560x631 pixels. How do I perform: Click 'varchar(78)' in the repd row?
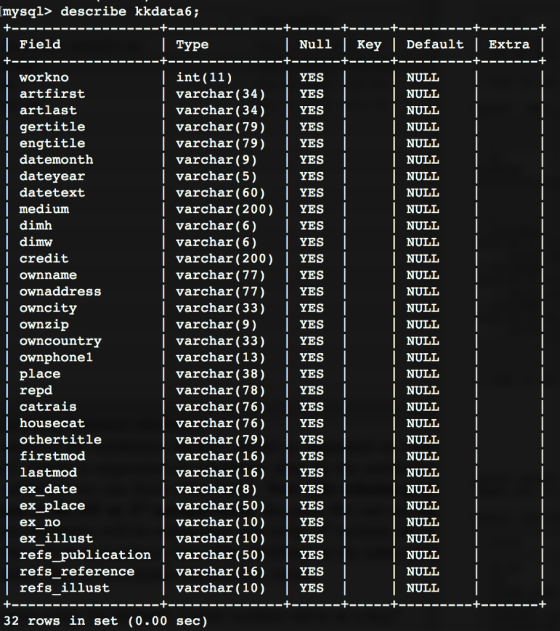(220, 391)
